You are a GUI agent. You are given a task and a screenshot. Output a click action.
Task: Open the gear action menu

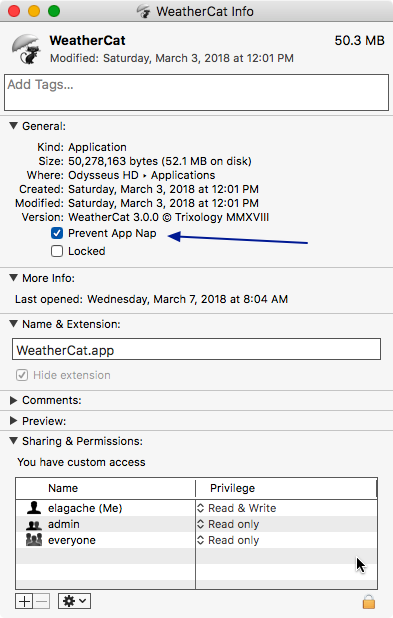pos(75,601)
